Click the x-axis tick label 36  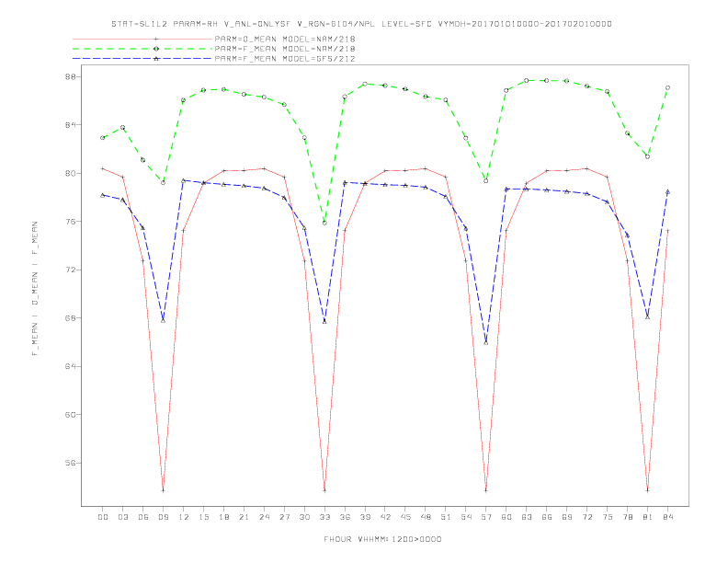(345, 517)
